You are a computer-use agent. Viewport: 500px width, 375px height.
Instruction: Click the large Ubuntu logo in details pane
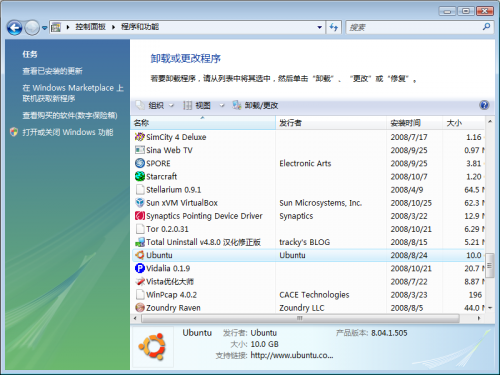(x=152, y=347)
